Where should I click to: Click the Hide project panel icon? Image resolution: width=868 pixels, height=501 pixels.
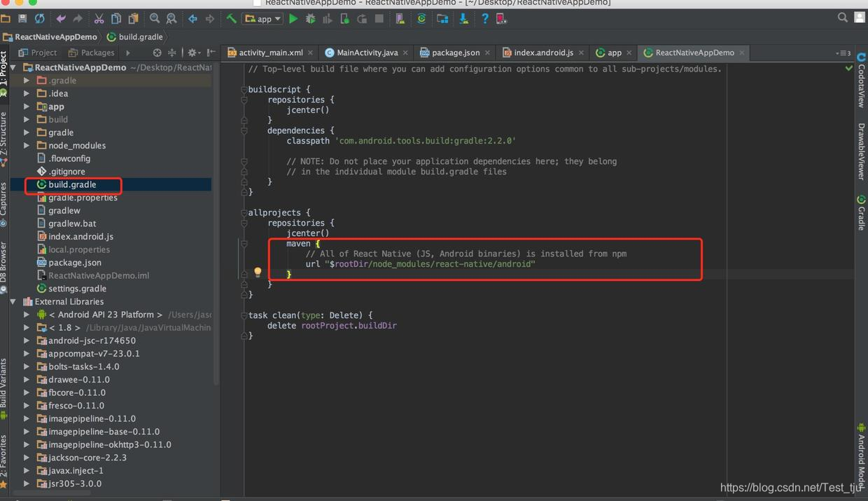[x=211, y=53]
